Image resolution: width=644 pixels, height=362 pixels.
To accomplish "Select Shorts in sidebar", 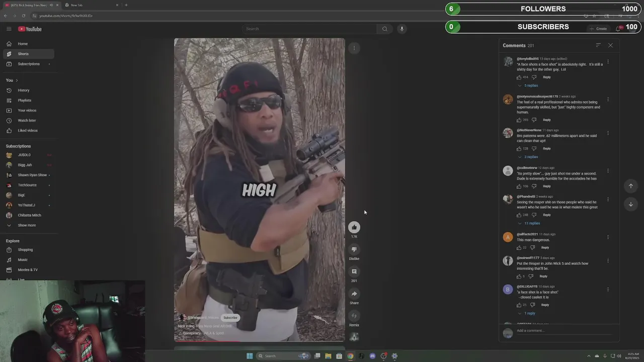I will click(x=29, y=54).
